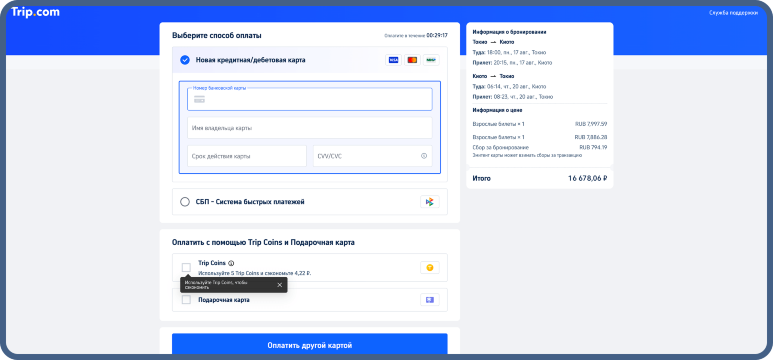This screenshot has height=360, width=773.
Task: Click the Итого total 16 678,06 ₽
Action: tap(587, 179)
